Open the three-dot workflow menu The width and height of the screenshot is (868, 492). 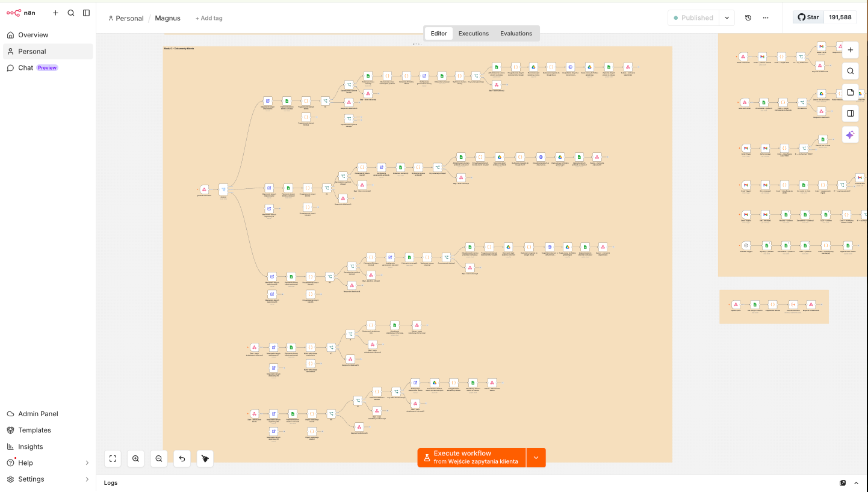[766, 17]
